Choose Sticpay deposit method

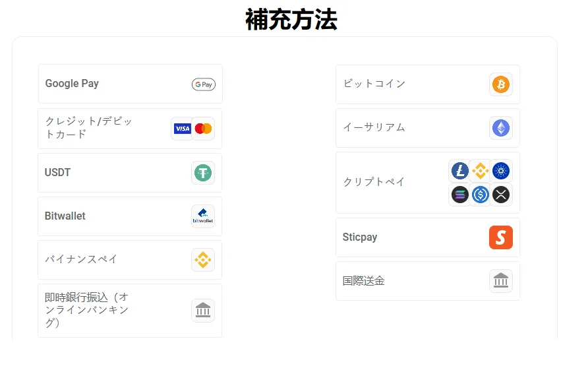428,237
